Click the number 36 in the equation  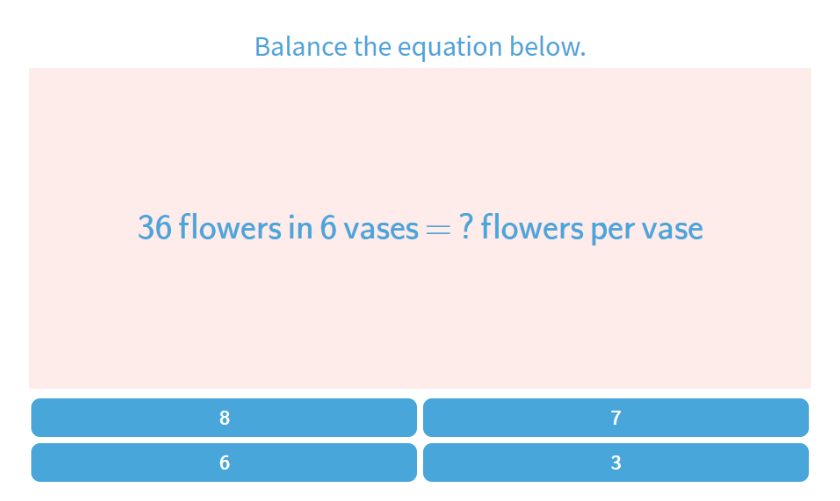coord(154,228)
